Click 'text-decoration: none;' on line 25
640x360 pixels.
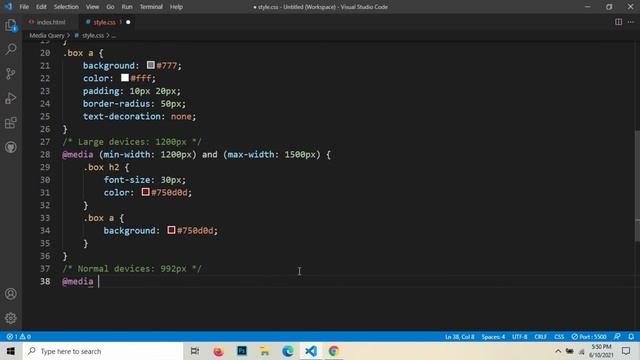[140, 116]
